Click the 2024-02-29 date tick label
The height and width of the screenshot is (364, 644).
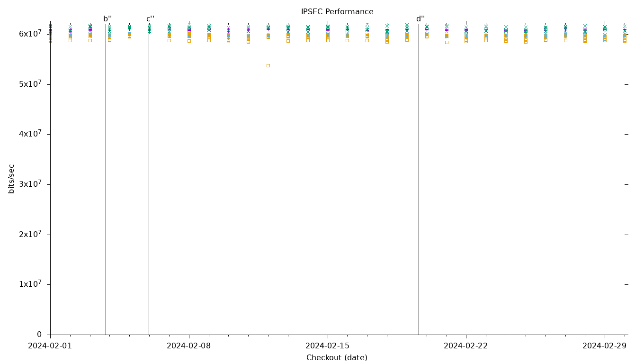click(x=605, y=346)
